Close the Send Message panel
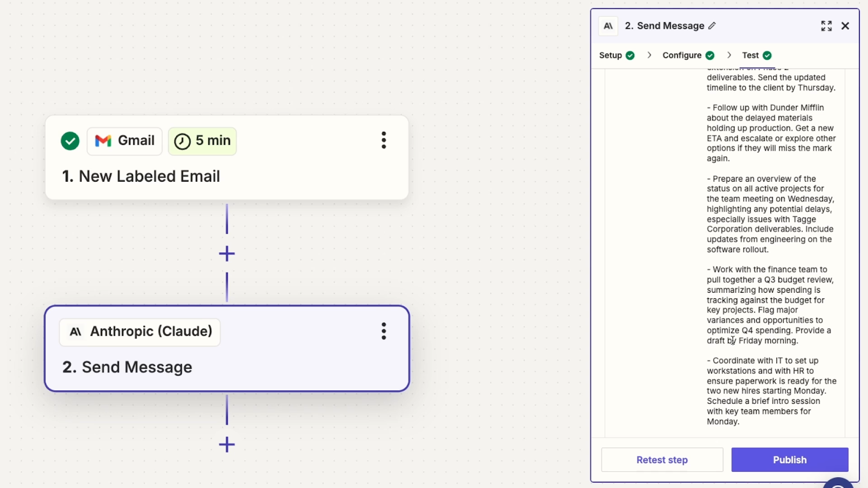 [x=845, y=26]
